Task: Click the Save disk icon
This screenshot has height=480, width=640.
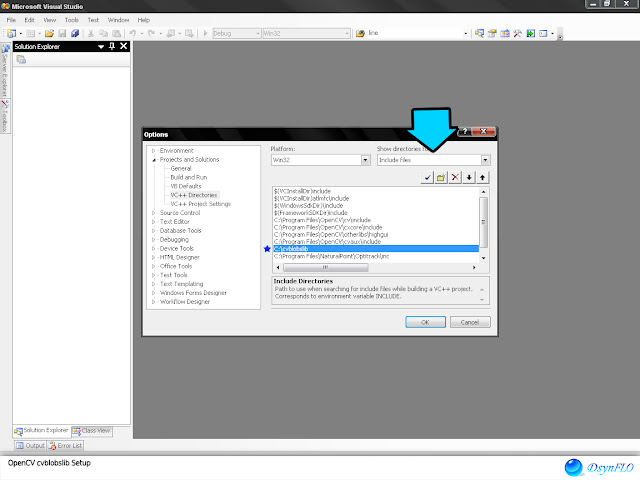Action: (x=62, y=33)
